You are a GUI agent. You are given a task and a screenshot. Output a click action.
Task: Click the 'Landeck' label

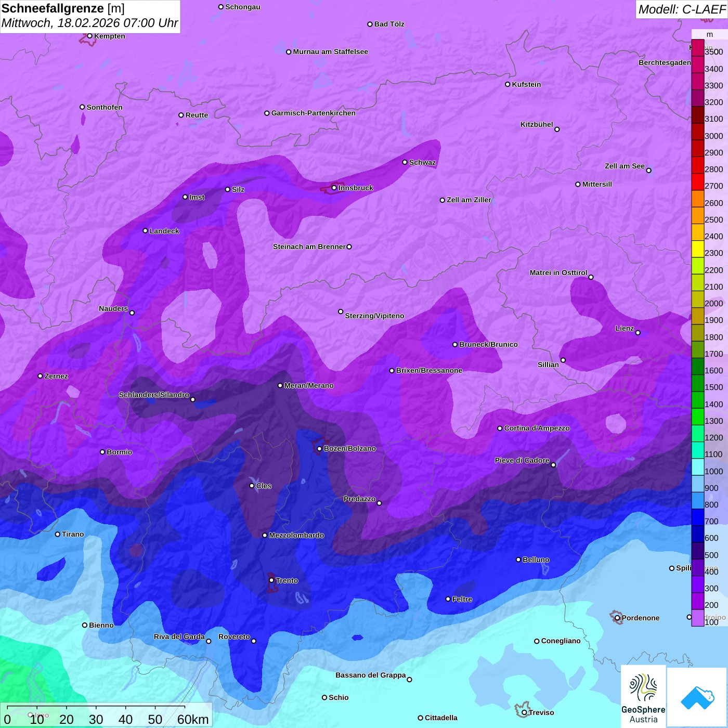[164, 231]
